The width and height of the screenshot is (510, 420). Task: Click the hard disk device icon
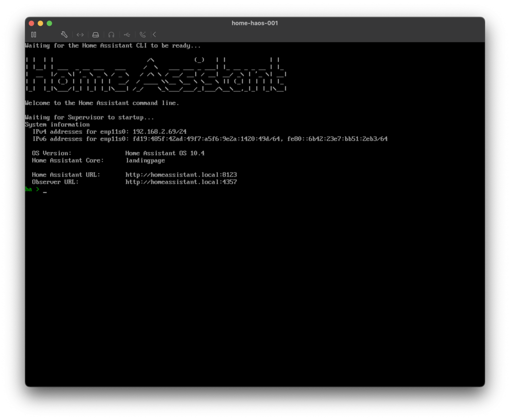pyautogui.click(x=96, y=34)
